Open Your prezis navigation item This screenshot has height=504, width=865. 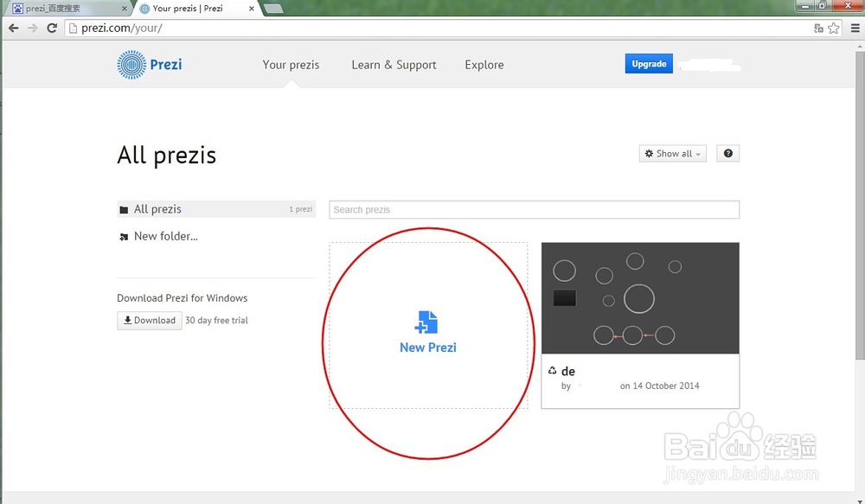pyautogui.click(x=291, y=65)
